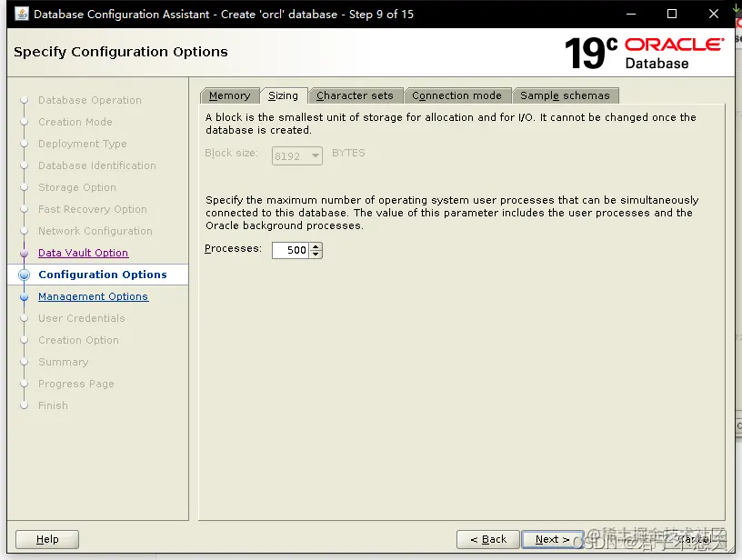Click the Database Operation step label
The height and width of the screenshot is (560, 742).
point(90,100)
